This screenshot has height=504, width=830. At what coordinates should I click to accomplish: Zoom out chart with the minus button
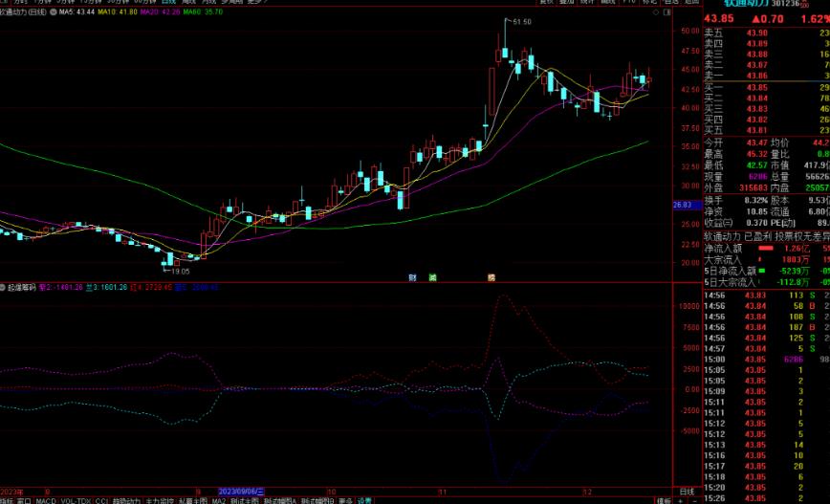694,500
